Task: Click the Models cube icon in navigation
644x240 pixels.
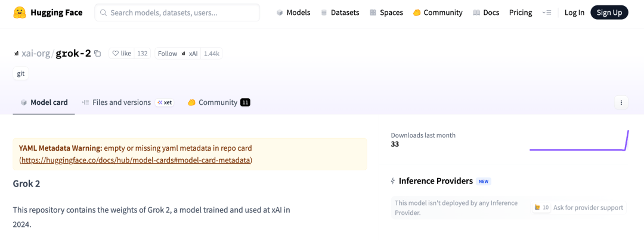Action: 280,13
